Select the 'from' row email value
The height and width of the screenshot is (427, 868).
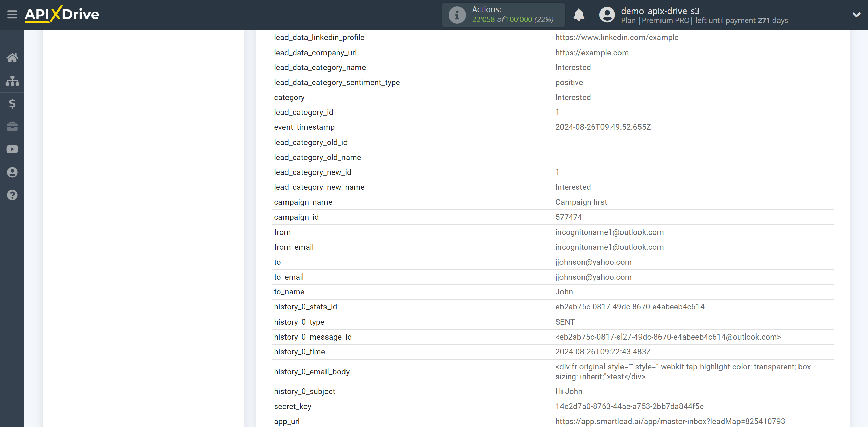click(x=609, y=232)
